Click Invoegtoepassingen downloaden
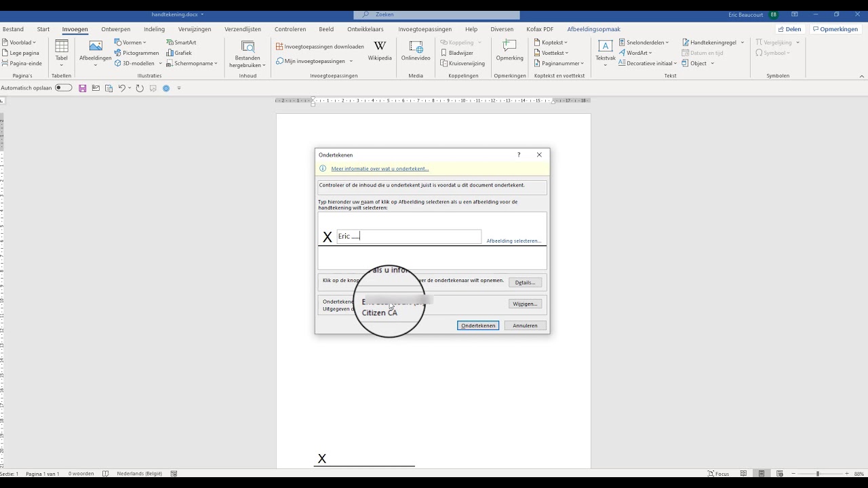This screenshot has height=488, width=868. pos(320,47)
